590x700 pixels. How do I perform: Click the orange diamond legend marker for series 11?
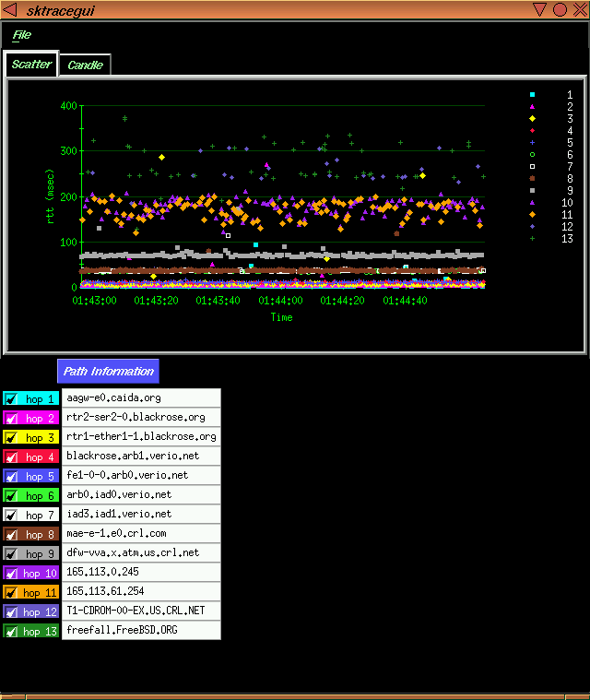click(532, 214)
